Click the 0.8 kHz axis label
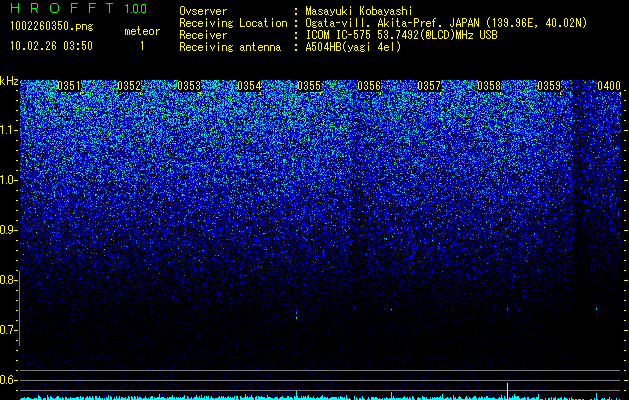This screenshot has width=629, height=400. pos(8,280)
